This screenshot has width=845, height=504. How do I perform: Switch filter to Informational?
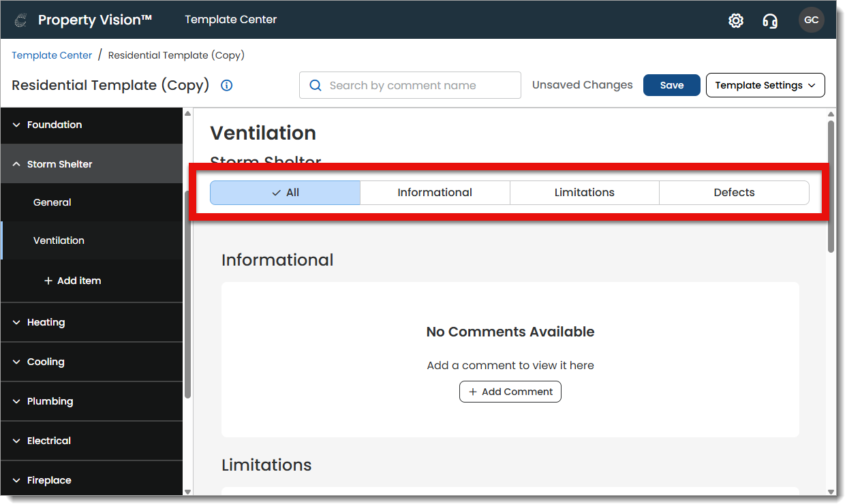point(435,193)
